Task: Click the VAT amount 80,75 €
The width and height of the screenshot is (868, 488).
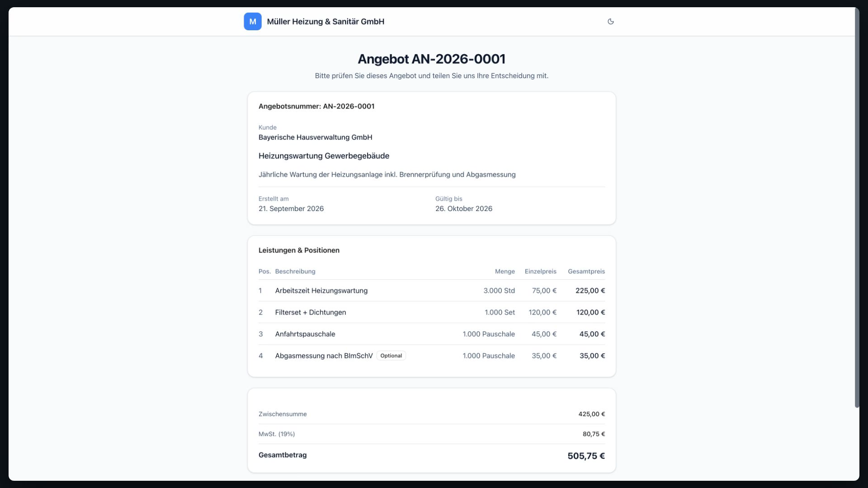Action: pos(594,434)
